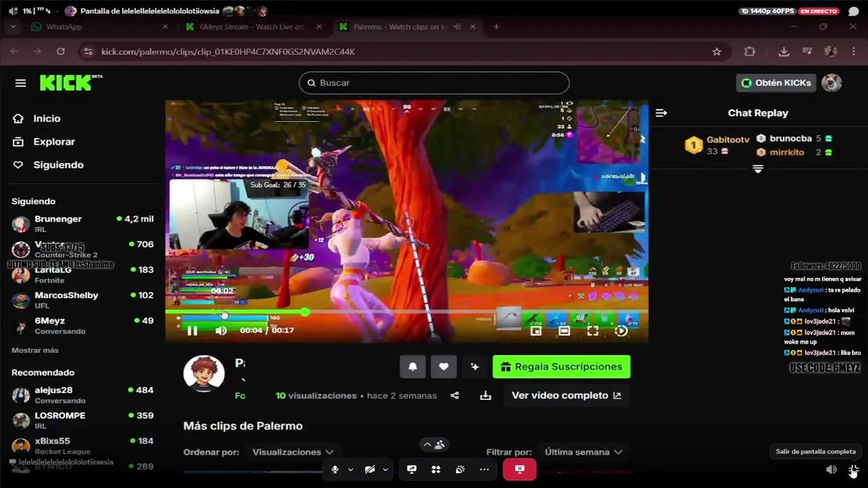Image resolution: width=868 pixels, height=488 pixels.
Task: Open media controls icon in toolbar
Action: 807,52
